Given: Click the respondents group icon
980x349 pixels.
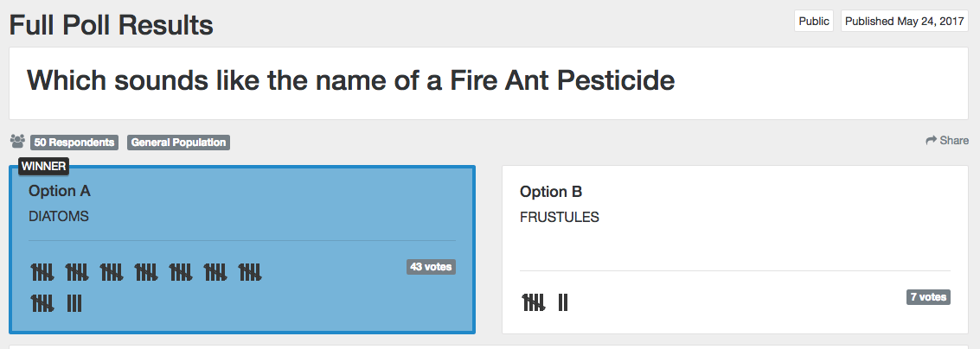Looking at the screenshot, I should (x=17, y=141).
